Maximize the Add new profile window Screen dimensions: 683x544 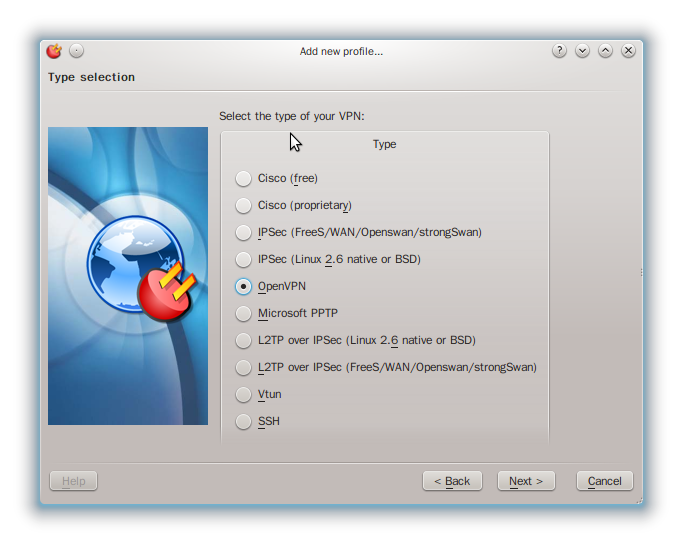coord(606,51)
